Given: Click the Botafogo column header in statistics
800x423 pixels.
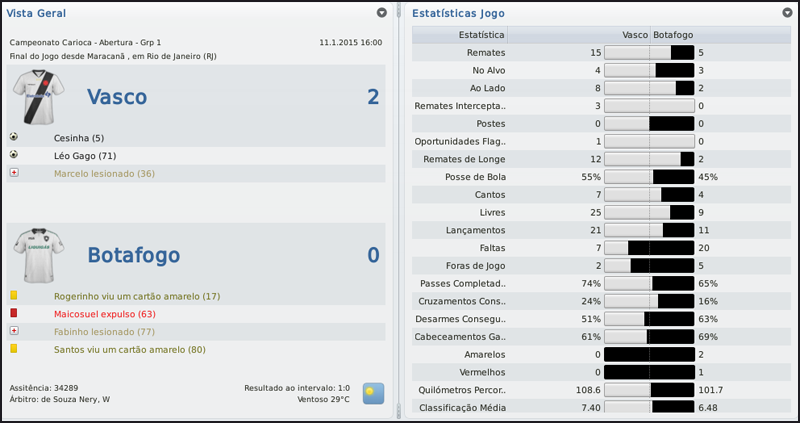Looking at the screenshot, I should pyautogui.click(x=675, y=34).
